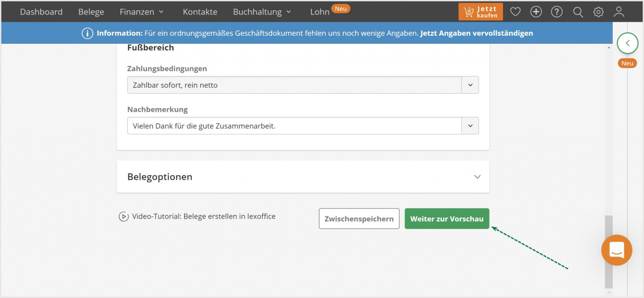The width and height of the screenshot is (644, 298).
Task: Click the info icon in the banner
Action: [x=88, y=33]
